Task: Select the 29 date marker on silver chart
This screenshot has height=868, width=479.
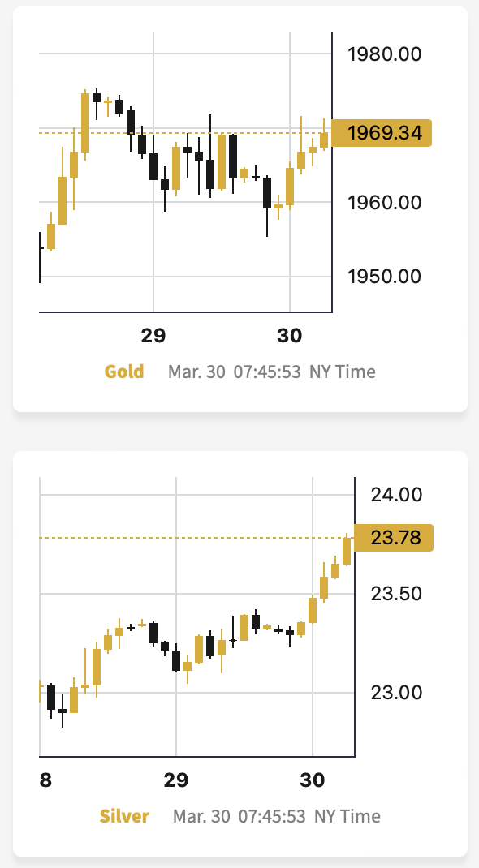Action: point(176,780)
